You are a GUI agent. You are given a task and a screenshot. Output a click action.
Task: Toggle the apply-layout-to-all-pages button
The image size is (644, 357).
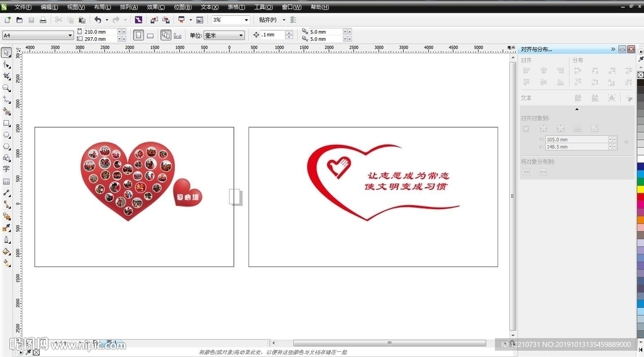click(165, 35)
